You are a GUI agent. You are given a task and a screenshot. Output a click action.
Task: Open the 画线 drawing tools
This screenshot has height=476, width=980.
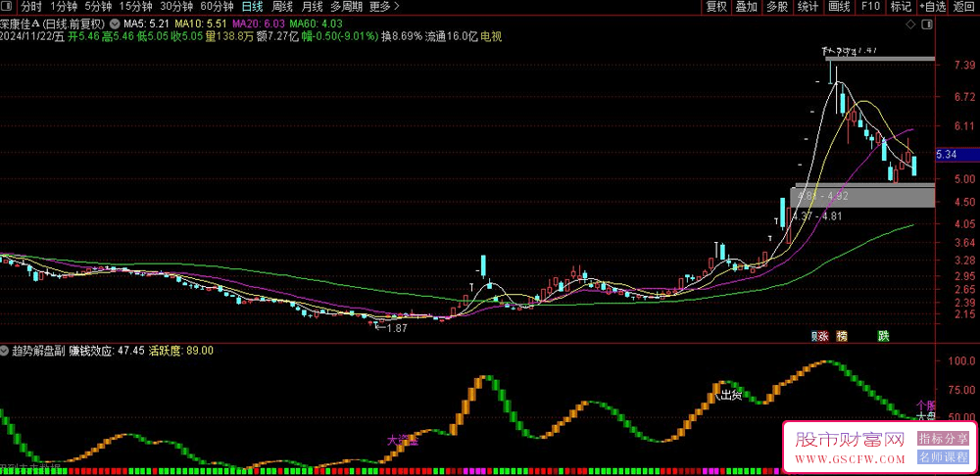(x=839, y=7)
